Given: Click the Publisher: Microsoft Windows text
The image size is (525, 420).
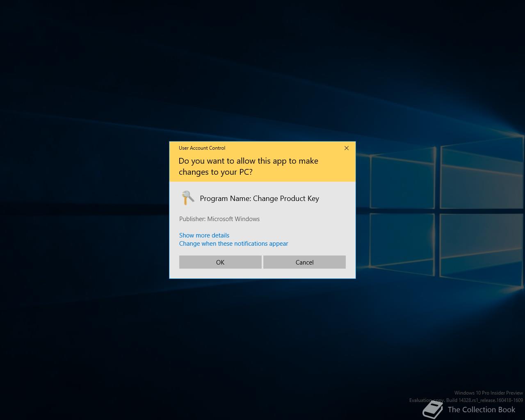Looking at the screenshot, I should pyautogui.click(x=219, y=219).
